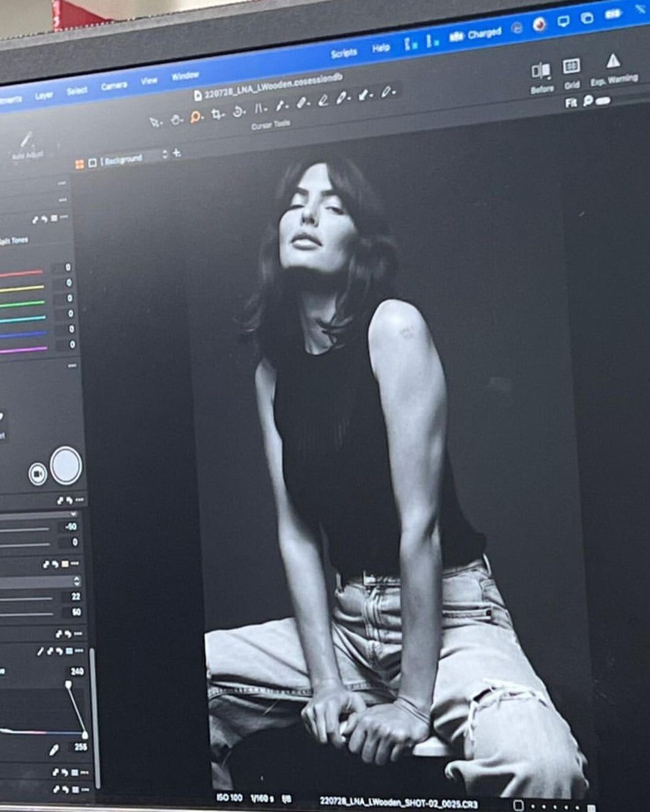Click Fit zoom button

tap(571, 103)
